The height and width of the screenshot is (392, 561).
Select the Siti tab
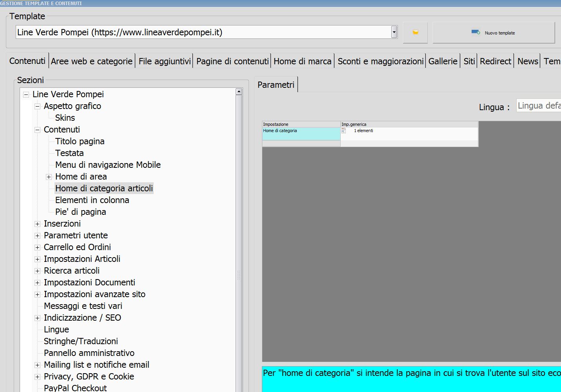pyautogui.click(x=469, y=61)
